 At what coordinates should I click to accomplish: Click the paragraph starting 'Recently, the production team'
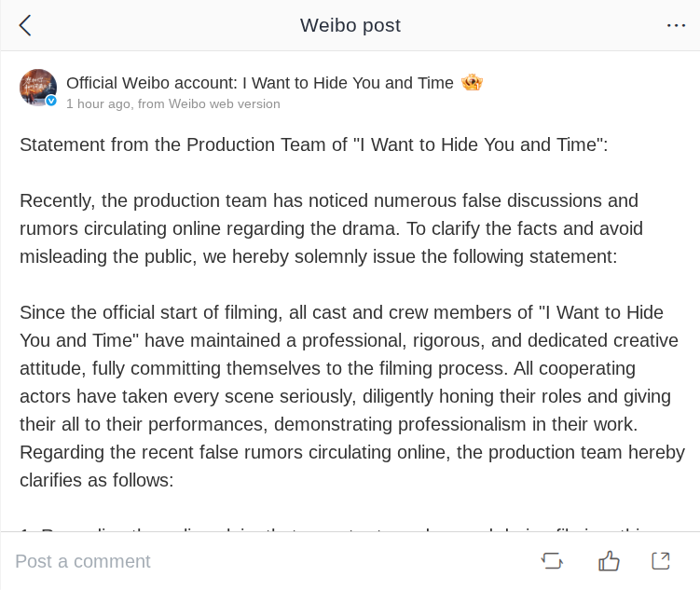pos(328,201)
